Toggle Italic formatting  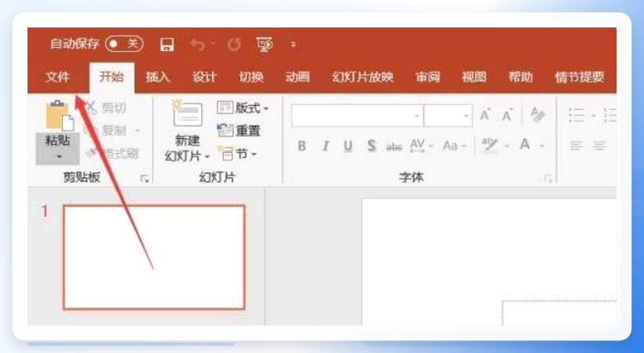[x=325, y=146]
